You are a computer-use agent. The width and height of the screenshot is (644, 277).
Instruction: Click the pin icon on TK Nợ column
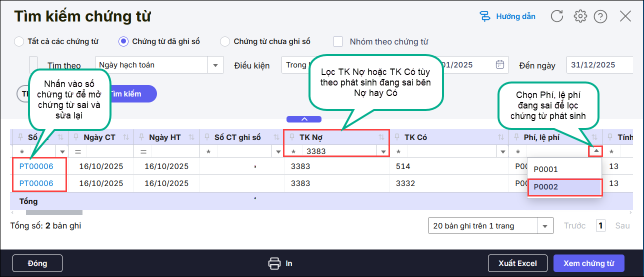(x=292, y=137)
